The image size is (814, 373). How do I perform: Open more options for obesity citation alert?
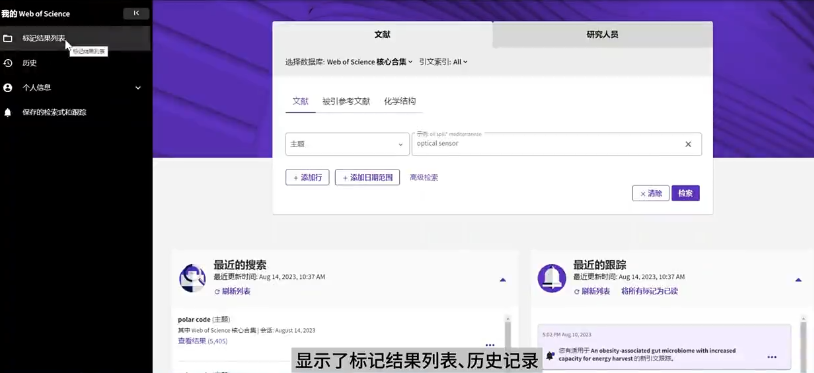click(x=771, y=357)
